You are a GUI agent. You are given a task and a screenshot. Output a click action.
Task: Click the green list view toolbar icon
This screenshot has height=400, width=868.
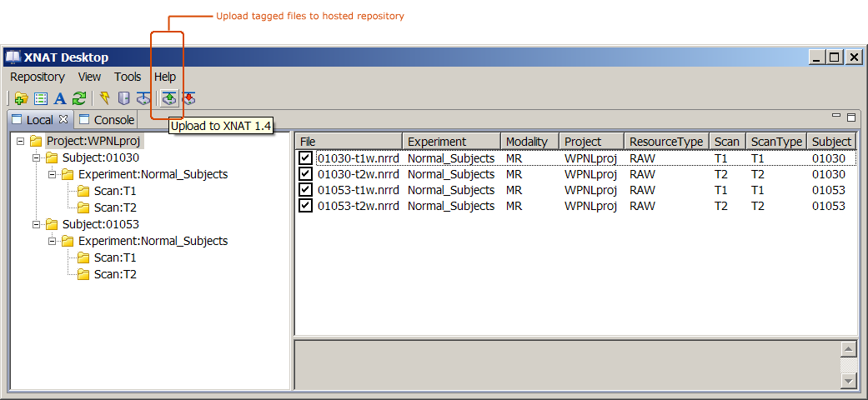(x=41, y=98)
